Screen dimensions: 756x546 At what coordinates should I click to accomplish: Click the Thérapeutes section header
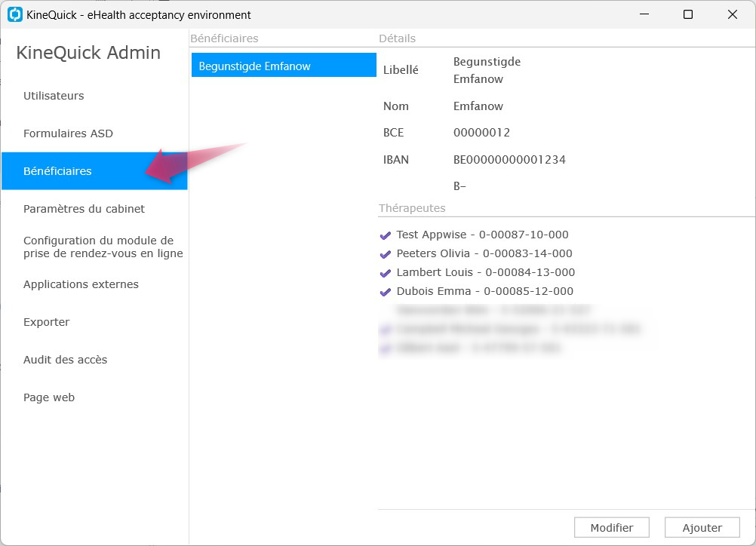(x=412, y=208)
